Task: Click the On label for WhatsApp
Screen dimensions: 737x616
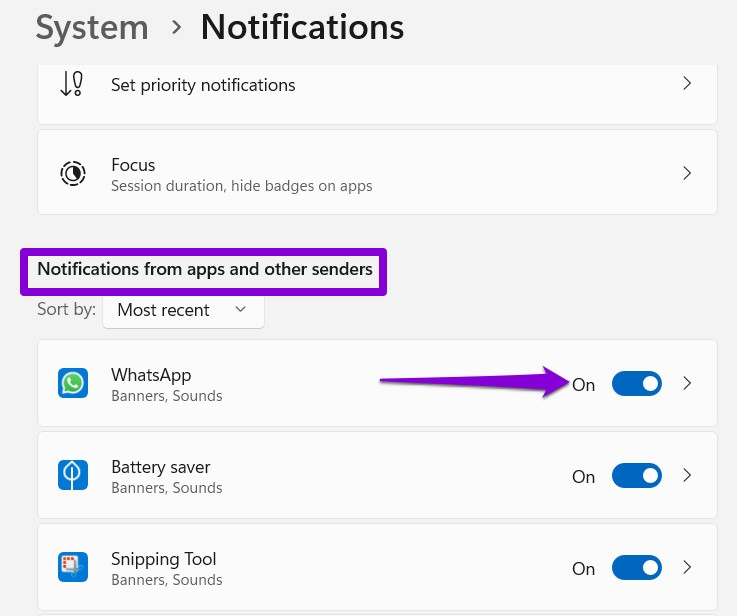Action: [583, 385]
